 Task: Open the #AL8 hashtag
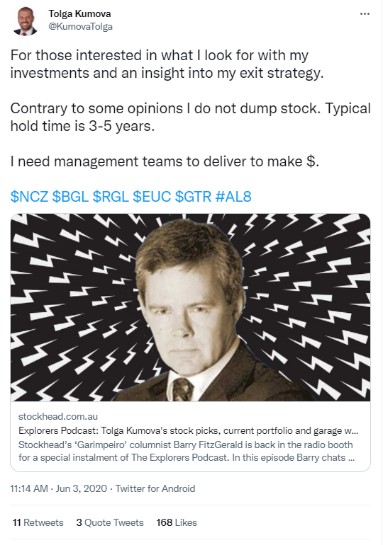coord(233,197)
